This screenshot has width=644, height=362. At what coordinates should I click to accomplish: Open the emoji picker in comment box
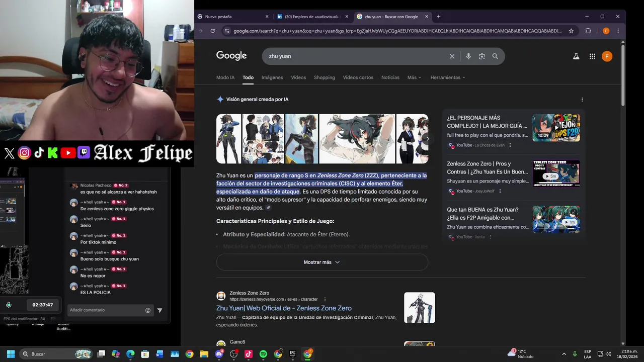pos(148,310)
